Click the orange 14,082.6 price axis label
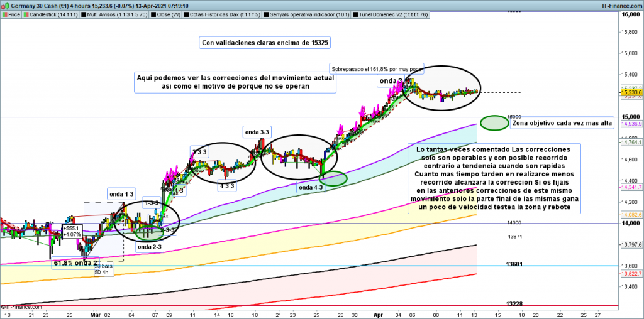Screen dimensions: 644x319 [x=630, y=215]
